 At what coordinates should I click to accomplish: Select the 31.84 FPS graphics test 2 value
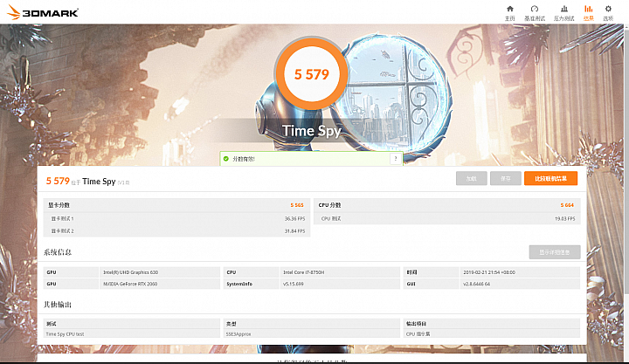[295, 231]
